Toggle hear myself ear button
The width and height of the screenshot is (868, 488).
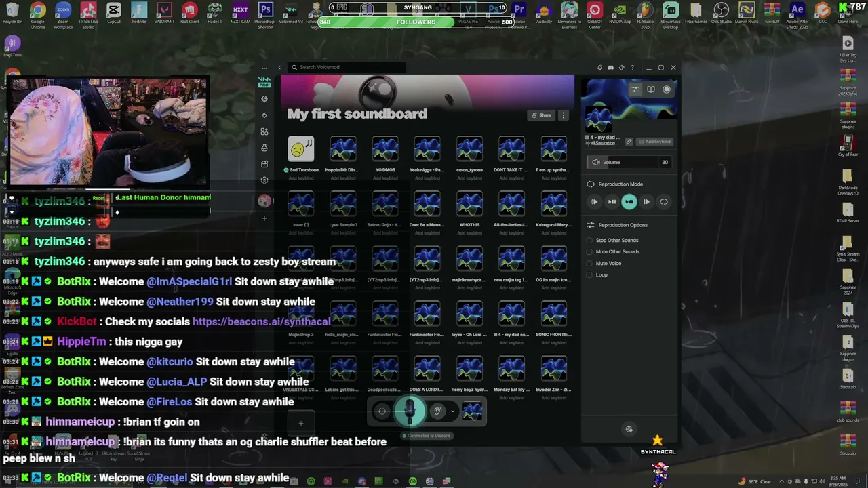(x=437, y=411)
